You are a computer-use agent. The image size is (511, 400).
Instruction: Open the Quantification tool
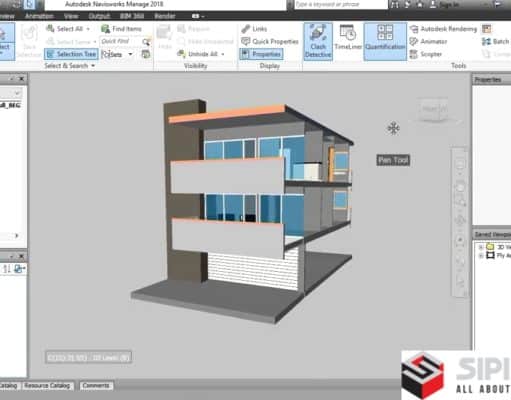(x=385, y=41)
